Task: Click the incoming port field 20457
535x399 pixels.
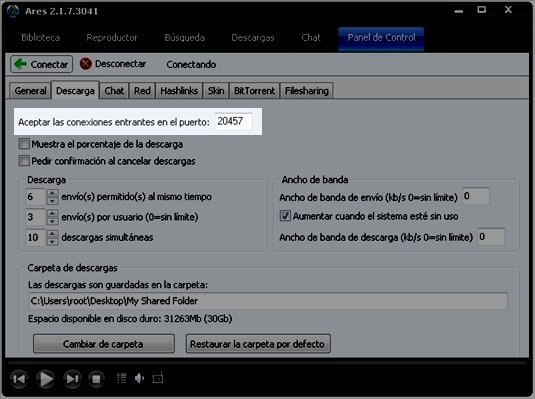Action: pos(233,122)
